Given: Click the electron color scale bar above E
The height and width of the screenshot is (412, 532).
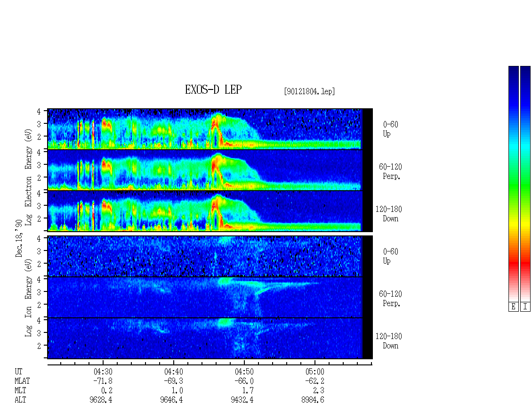Looking at the screenshot, I should coord(513,184).
